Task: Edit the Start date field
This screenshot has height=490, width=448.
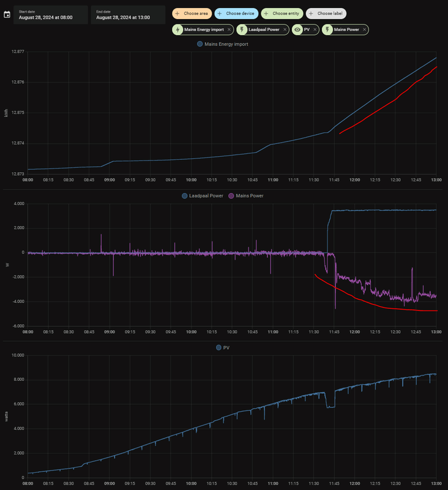Action: click(x=51, y=15)
